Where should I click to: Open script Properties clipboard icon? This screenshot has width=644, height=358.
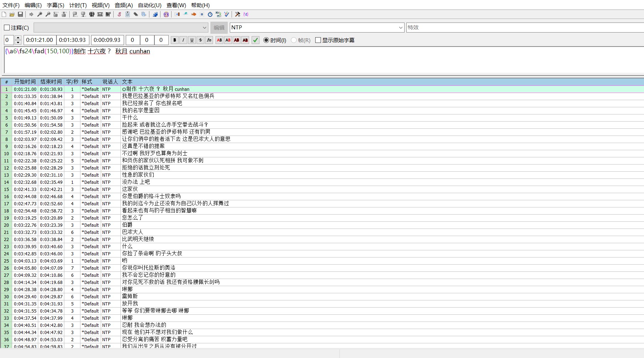click(x=128, y=14)
